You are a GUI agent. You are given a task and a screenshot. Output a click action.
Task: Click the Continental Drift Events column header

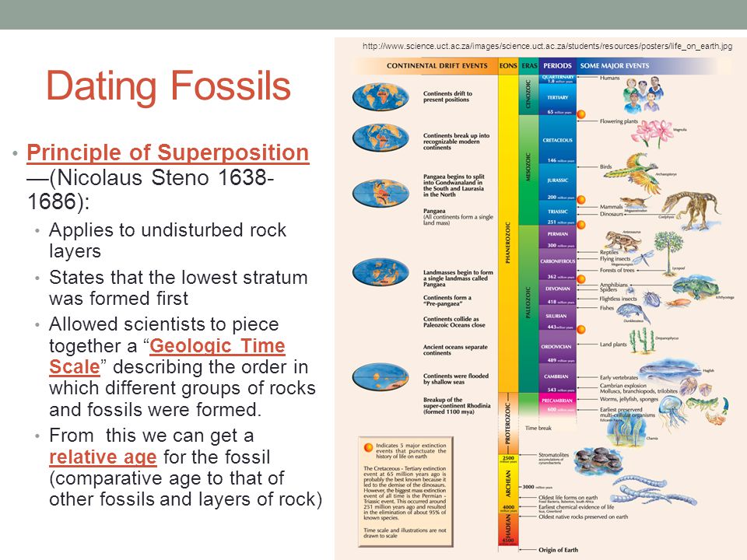(x=437, y=65)
